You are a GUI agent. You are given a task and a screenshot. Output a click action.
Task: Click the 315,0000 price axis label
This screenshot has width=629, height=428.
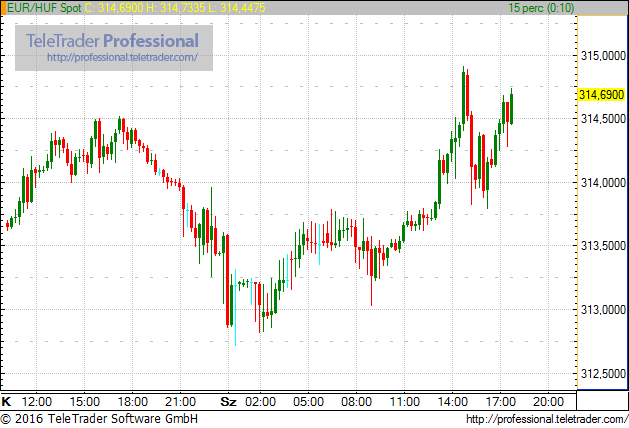coord(603,56)
